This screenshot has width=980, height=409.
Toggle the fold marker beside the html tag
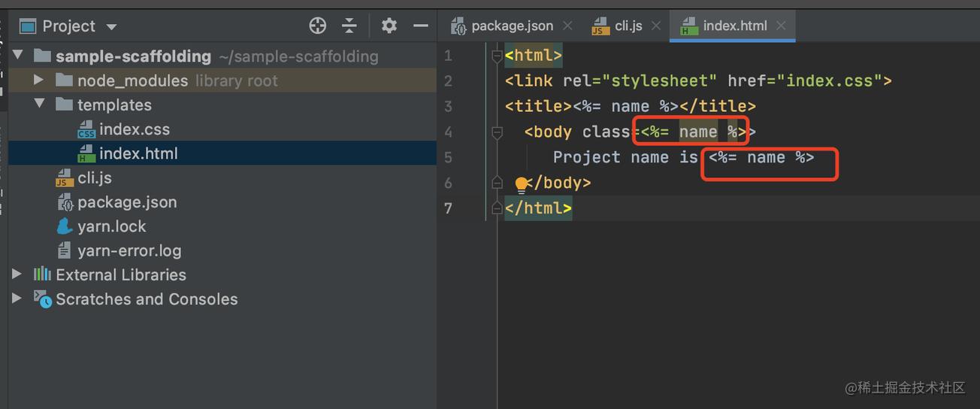point(496,56)
